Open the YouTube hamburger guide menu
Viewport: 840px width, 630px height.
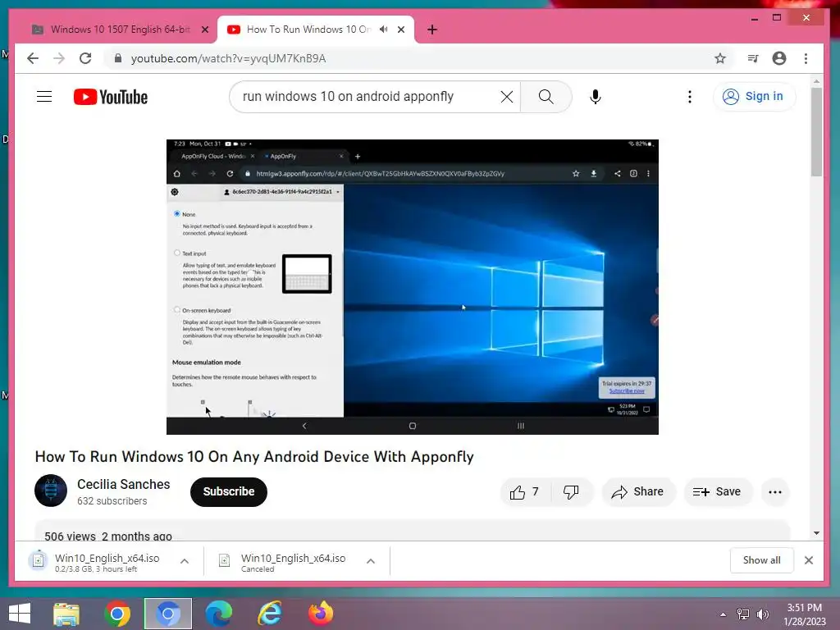coord(44,97)
